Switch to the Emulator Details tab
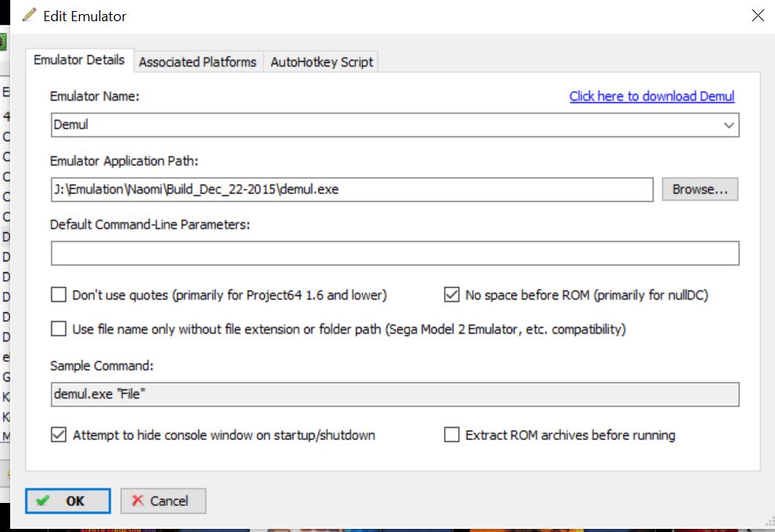Viewport: 775px width, 532px height. tap(79, 60)
